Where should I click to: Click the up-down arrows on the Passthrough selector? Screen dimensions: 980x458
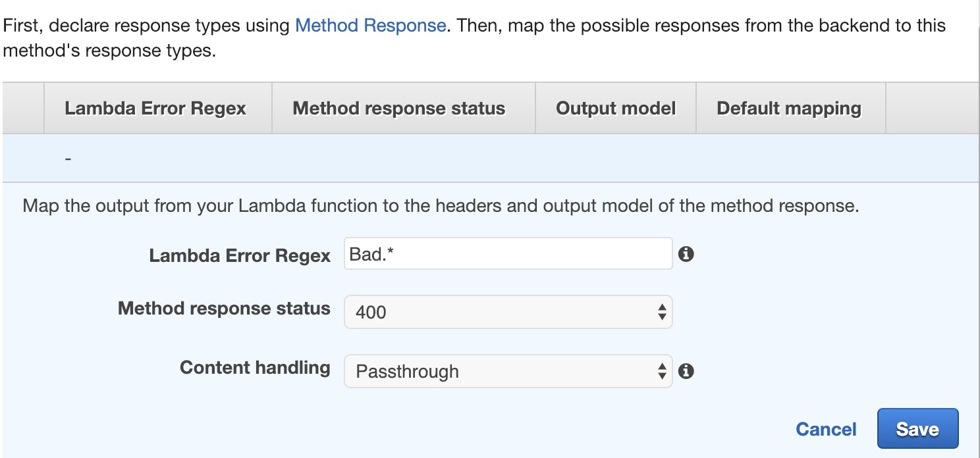[662, 371]
